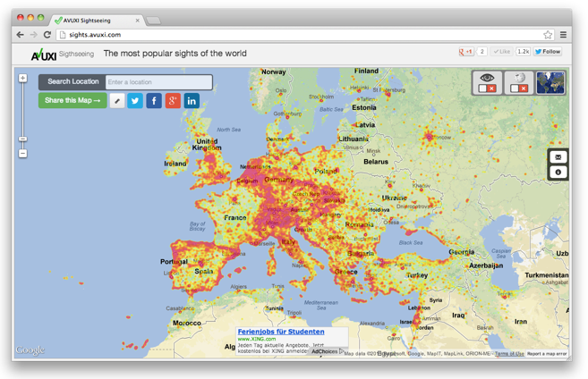Open the envelope contact icon
The width and height of the screenshot is (588, 379).
tap(558, 157)
